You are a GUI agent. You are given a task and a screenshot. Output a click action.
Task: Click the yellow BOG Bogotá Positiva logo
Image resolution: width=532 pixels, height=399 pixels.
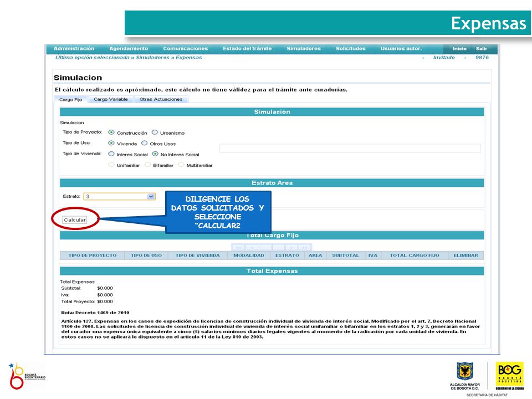pos(510,376)
